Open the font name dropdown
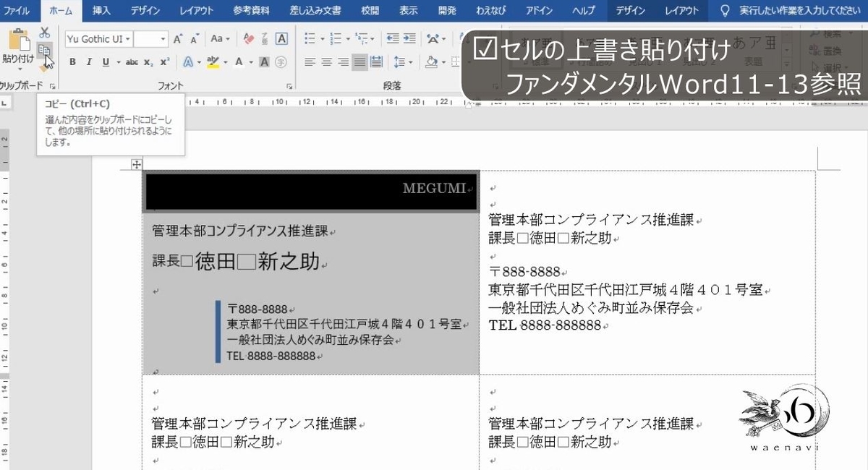This screenshot has height=470, width=868. [128, 38]
